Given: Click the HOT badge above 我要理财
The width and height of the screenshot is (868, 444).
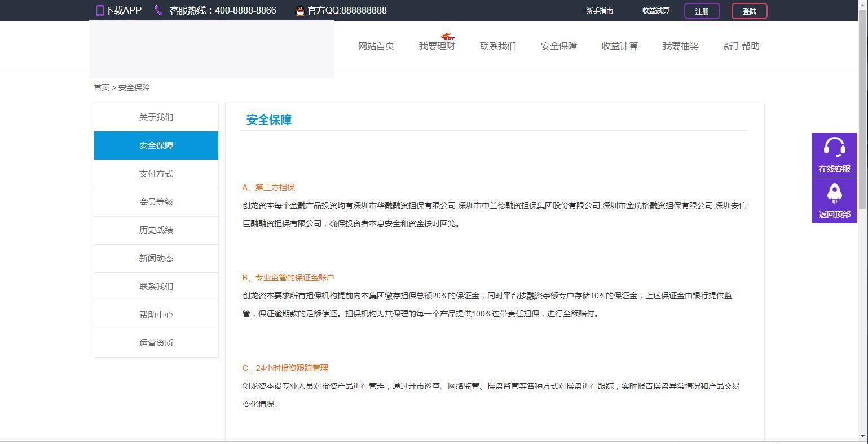Looking at the screenshot, I should click(447, 36).
